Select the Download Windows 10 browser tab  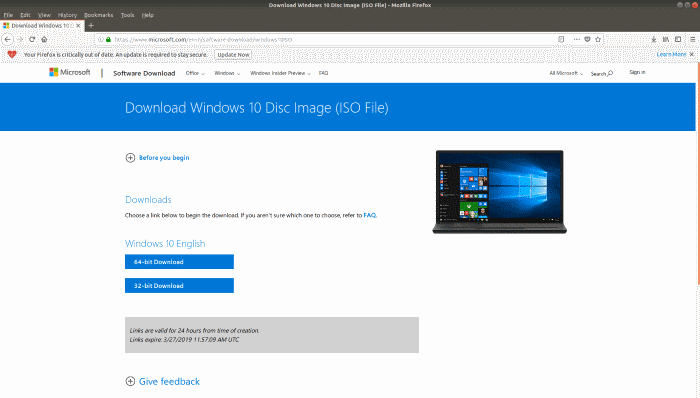coord(41,25)
